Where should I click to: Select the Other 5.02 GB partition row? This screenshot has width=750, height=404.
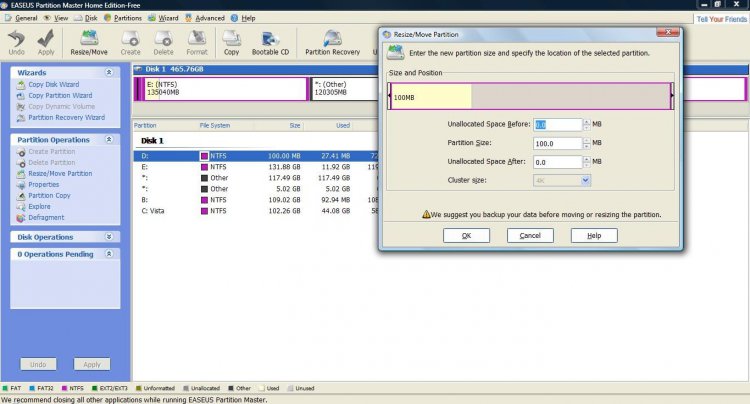tap(256, 188)
